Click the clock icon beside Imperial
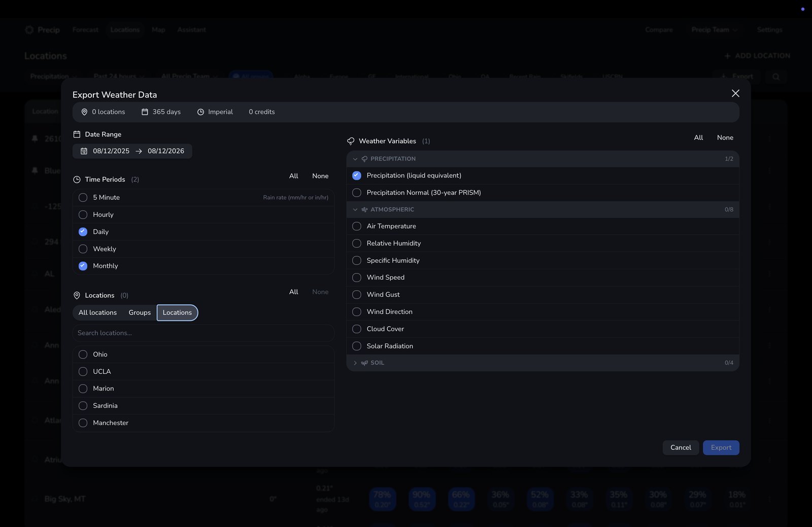 pos(200,112)
